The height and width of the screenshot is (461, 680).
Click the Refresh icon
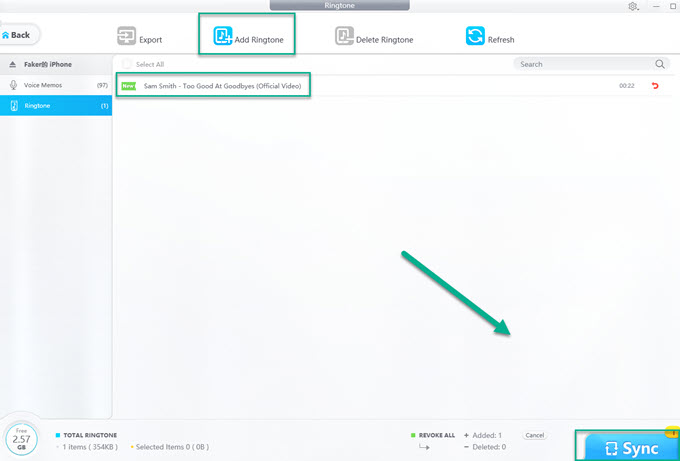pyautogui.click(x=475, y=36)
